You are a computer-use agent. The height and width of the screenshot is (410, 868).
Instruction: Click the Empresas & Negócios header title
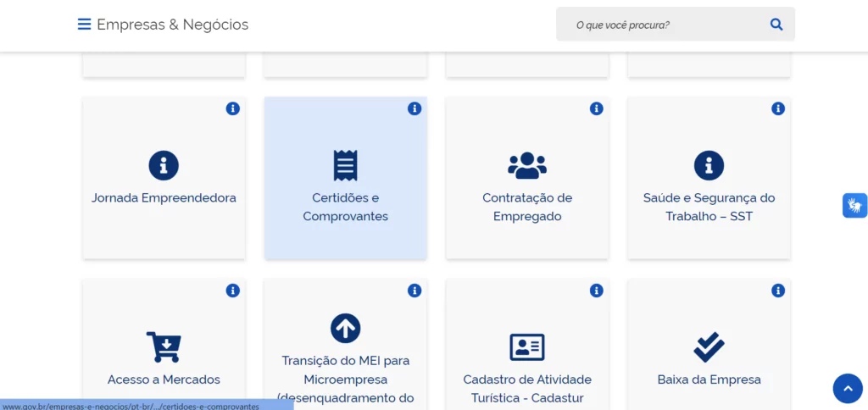coord(173,25)
